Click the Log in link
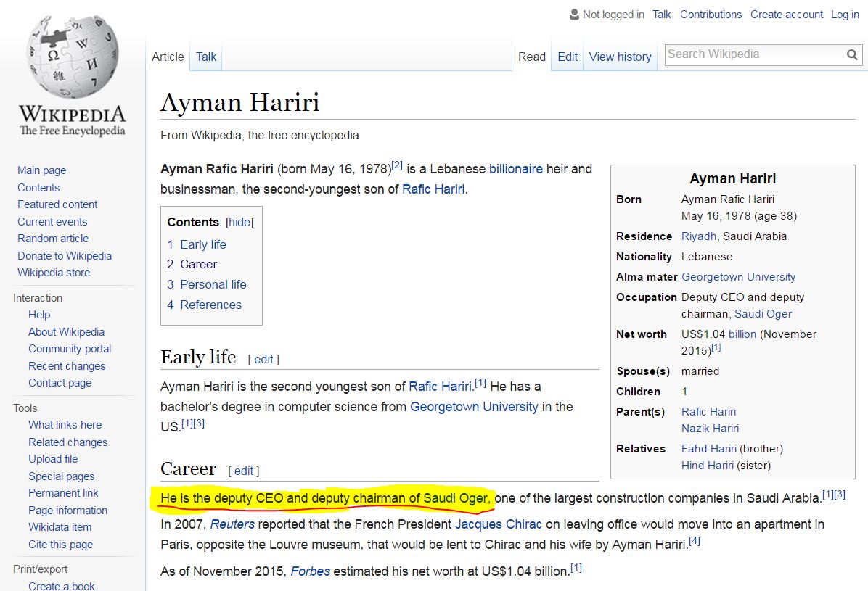Screen dimensions: 868x591 tap(845, 15)
